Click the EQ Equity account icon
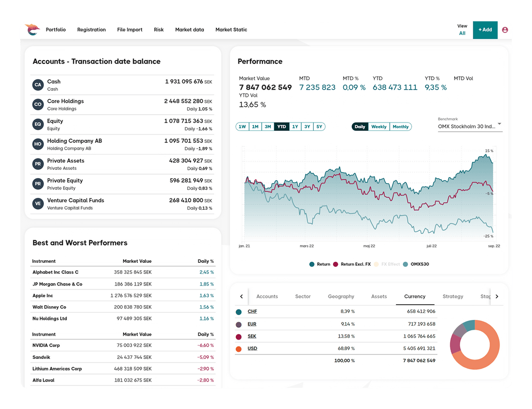Screen dimensions: 532x409 (38, 124)
